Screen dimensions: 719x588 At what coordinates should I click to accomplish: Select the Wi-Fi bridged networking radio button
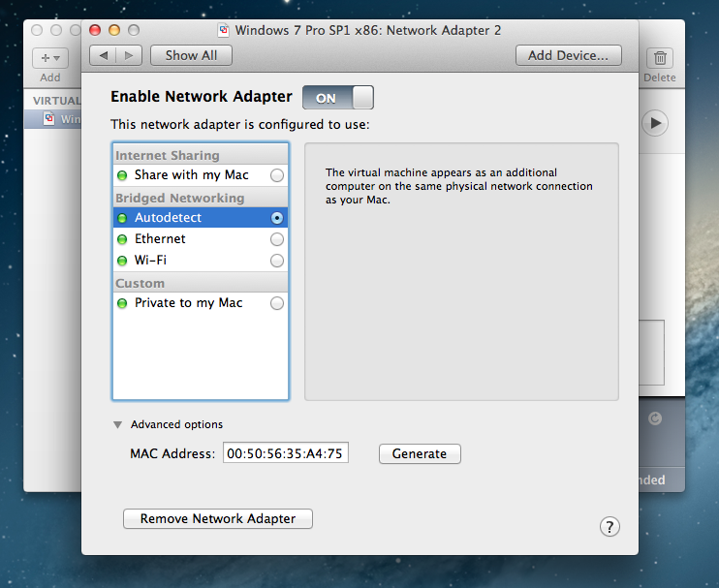pyautogui.click(x=277, y=261)
